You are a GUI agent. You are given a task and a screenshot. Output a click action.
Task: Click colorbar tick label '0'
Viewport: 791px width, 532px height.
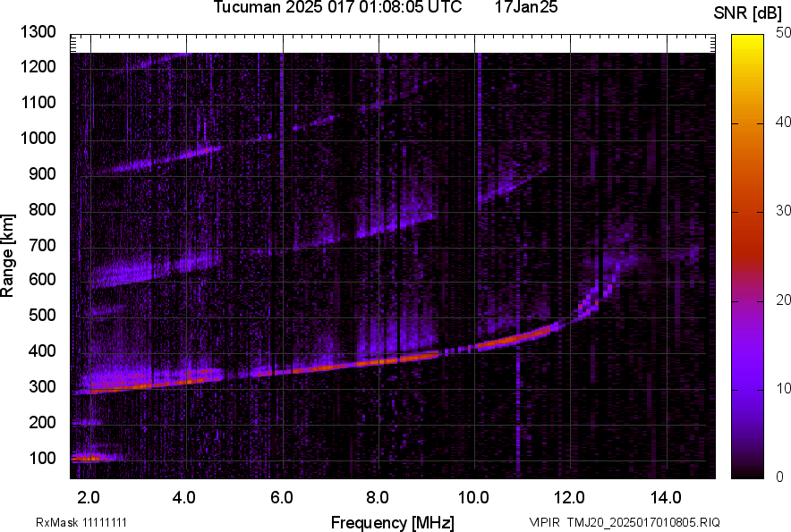[779, 477]
